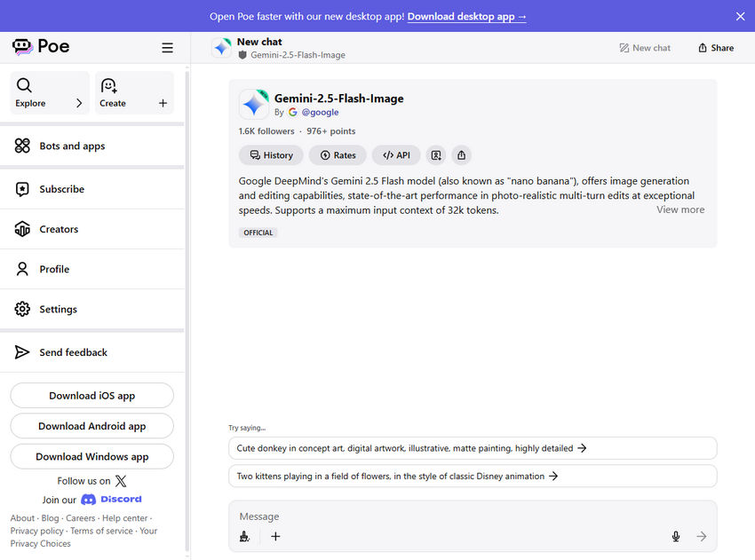Open the X social media icon
This screenshot has width=755, height=560.
click(x=121, y=481)
